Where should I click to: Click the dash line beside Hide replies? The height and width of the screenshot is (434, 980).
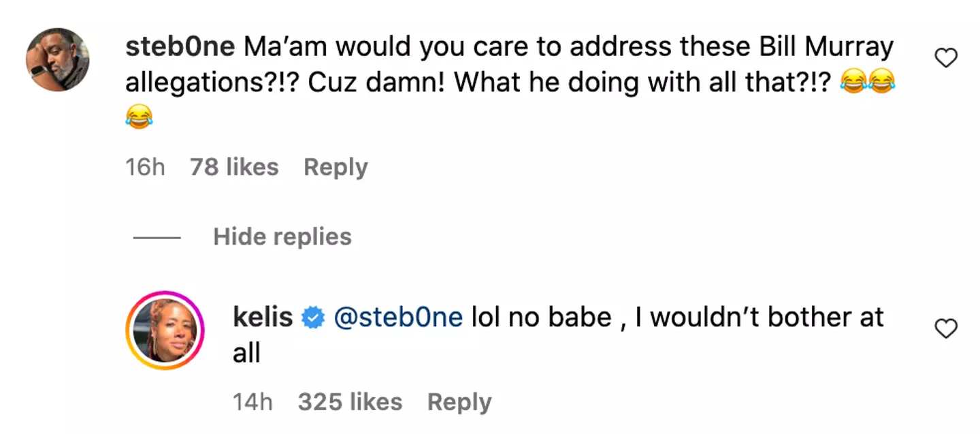point(157,238)
